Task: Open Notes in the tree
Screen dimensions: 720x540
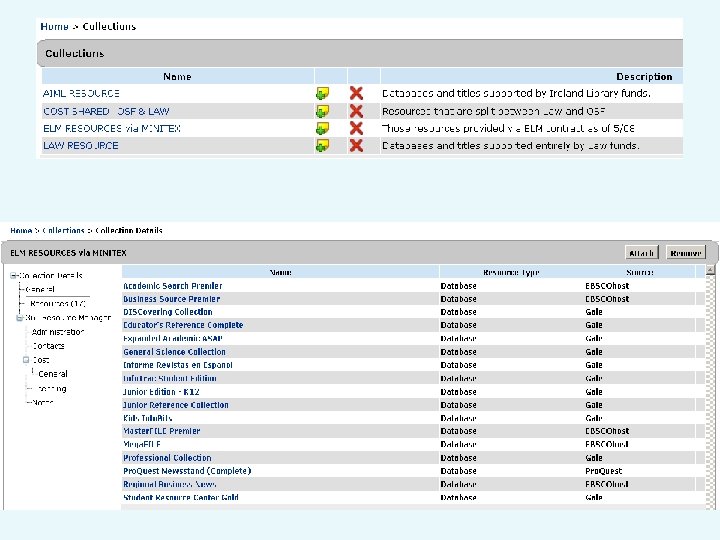Action: pos(43,402)
